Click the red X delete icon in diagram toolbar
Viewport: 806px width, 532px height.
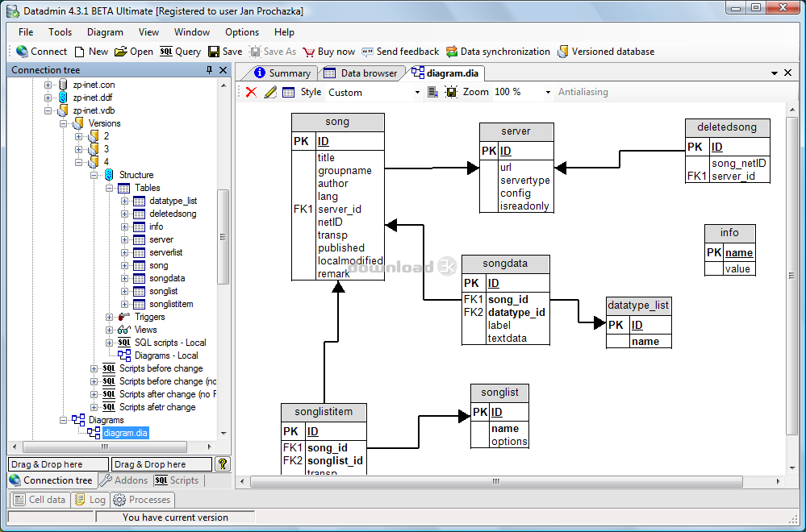(x=252, y=92)
